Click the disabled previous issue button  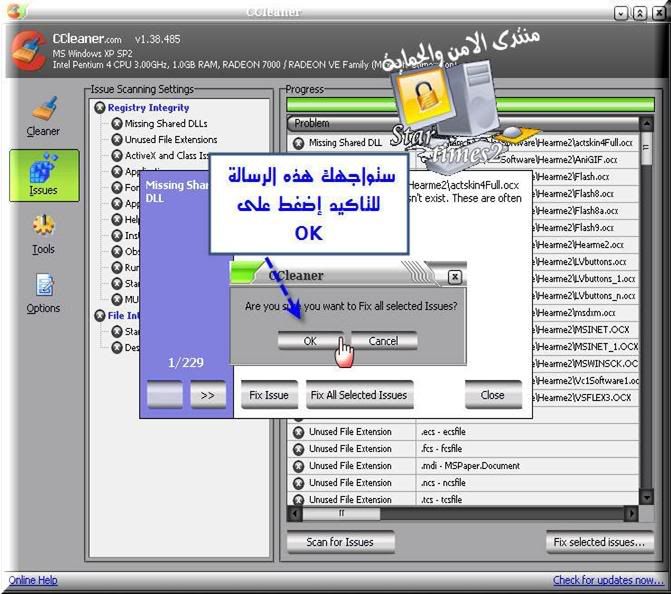click(x=165, y=395)
